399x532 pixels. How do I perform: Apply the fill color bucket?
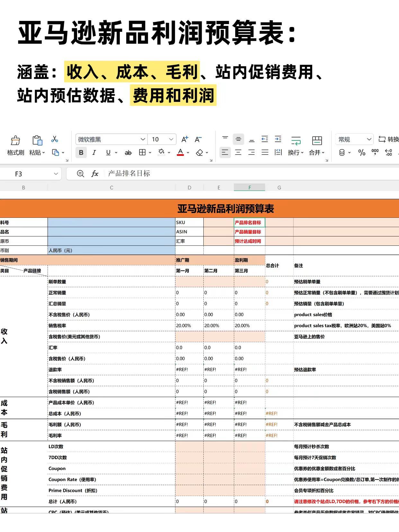point(161,152)
